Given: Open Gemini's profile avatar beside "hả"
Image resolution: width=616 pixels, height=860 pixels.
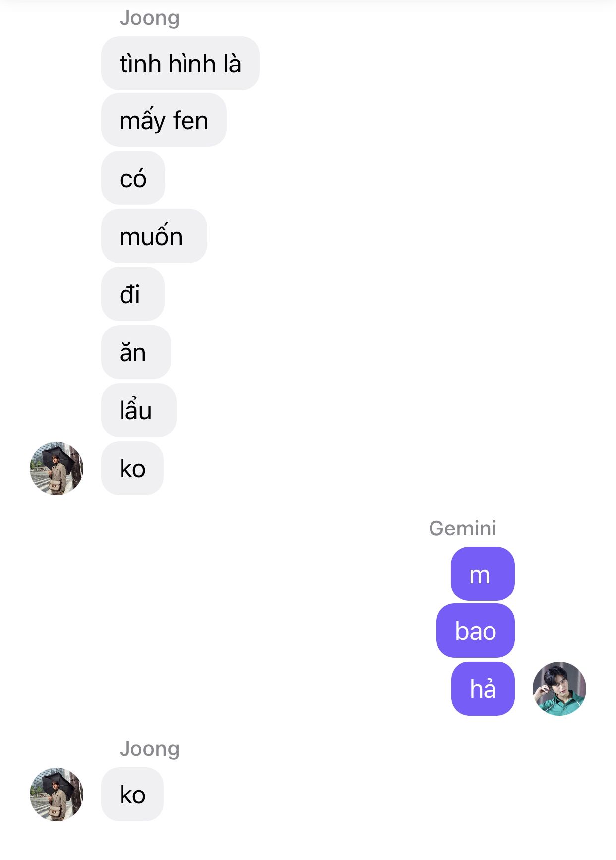Looking at the screenshot, I should 559,688.
